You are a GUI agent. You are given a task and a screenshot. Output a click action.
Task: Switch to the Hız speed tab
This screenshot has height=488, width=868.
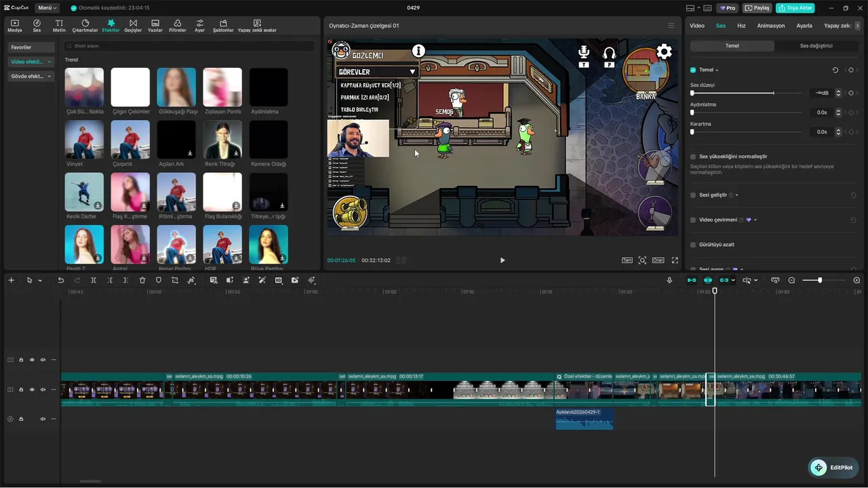click(741, 26)
